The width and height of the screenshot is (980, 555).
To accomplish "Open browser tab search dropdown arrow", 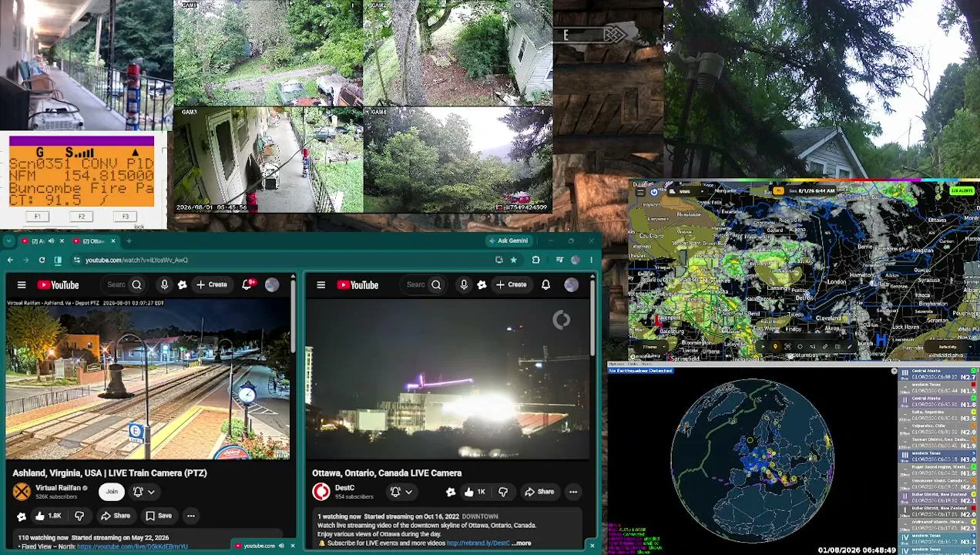I will [8, 241].
